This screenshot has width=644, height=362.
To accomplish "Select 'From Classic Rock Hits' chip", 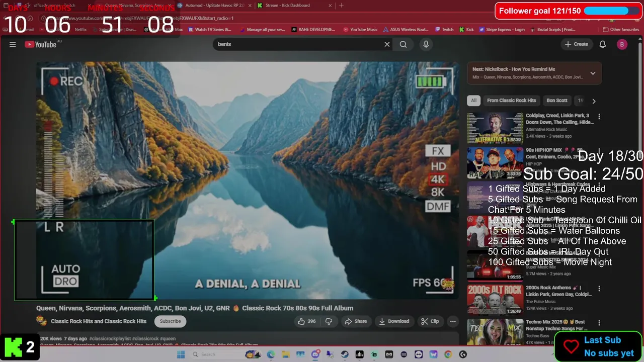I will pyautogui.click(x=511, y=101).
